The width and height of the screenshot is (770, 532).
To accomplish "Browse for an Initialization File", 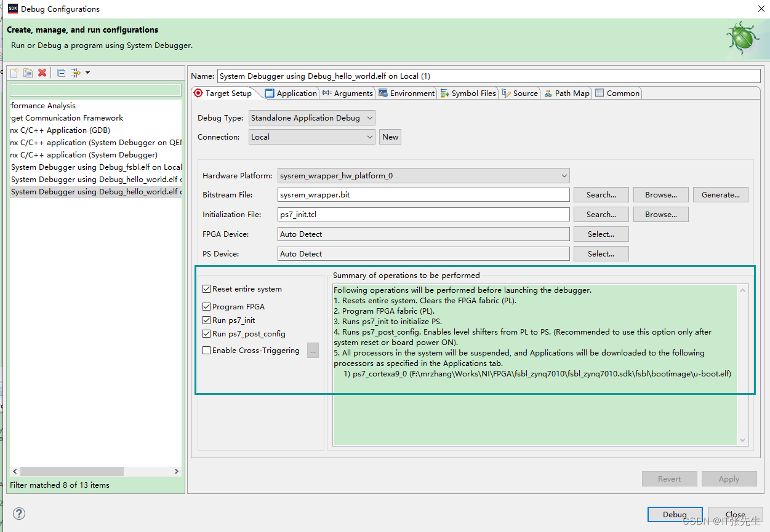I will click(x=661, y=215).
